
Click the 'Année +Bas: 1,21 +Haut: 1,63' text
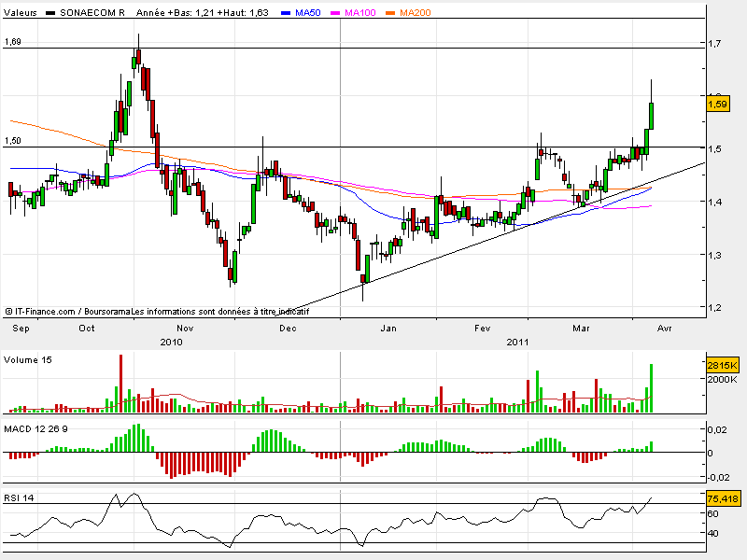203,13
